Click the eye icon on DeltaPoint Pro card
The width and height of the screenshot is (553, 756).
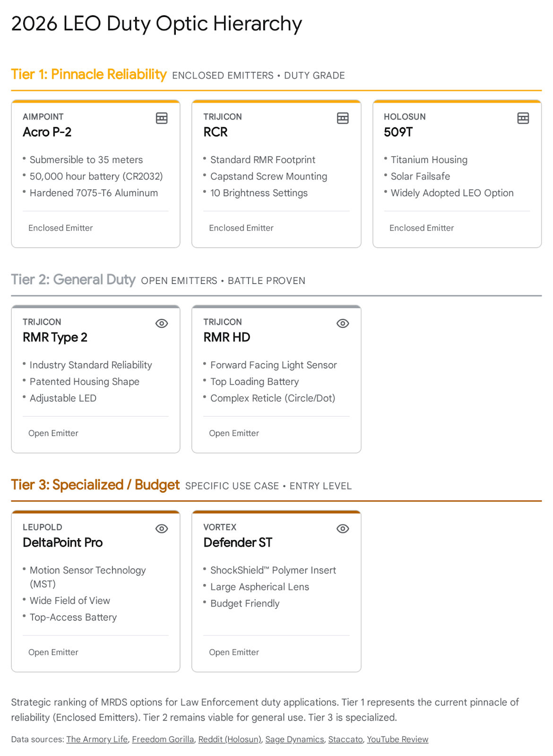pyautogui.click(x=162, y=528)
